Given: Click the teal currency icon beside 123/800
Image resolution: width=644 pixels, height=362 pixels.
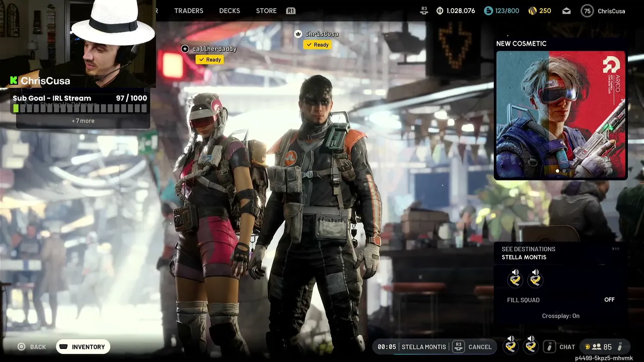Looking at the screenshot, I should (488, 11).
